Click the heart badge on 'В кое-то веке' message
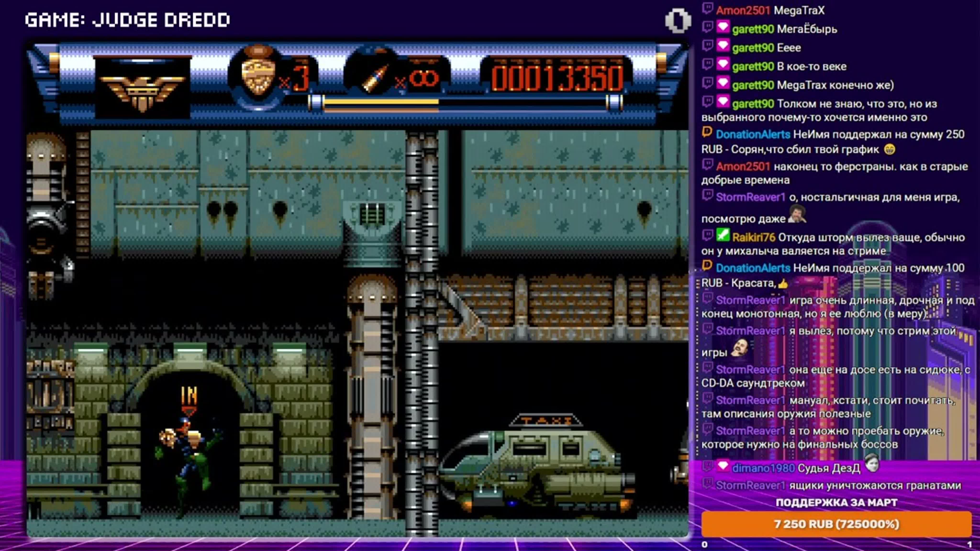Screen dimensions: 980x551 point(723,65)
